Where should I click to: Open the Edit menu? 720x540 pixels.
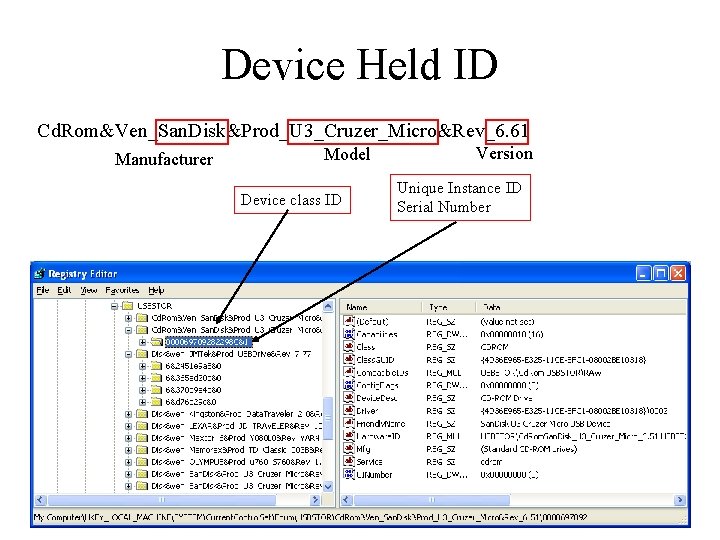[64, 290]
